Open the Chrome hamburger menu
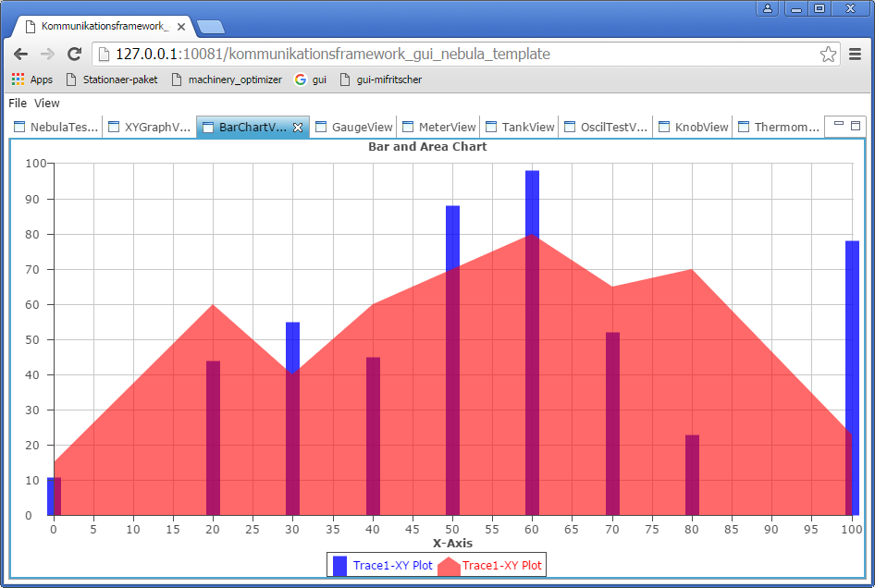This screenshot has width=875, height=588. pos(856,55)
